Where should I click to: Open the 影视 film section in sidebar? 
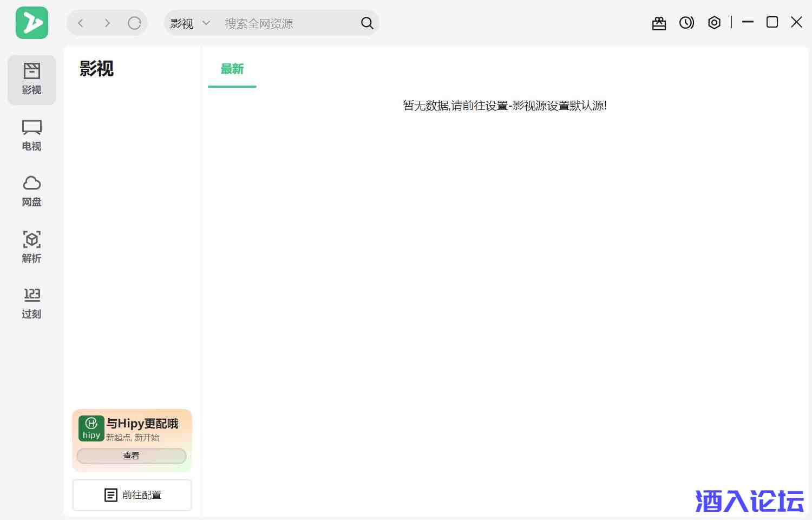(31, 80)
